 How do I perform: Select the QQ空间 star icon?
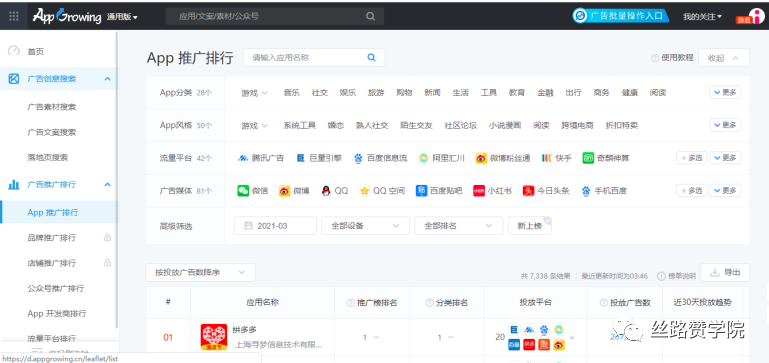pyautogui.click(x=364, y=191)
